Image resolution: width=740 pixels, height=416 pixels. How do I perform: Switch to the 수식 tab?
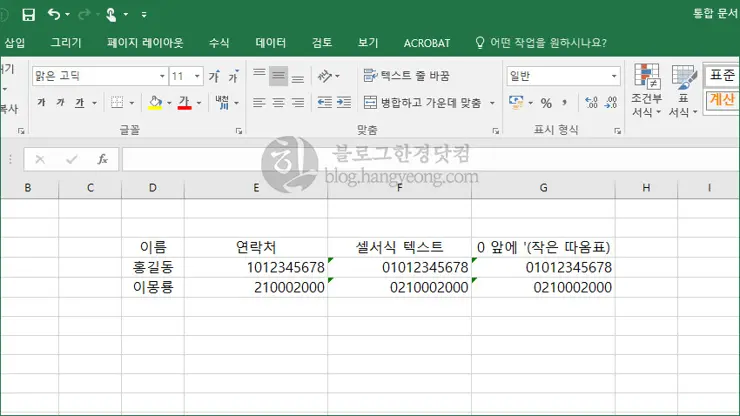219,42
